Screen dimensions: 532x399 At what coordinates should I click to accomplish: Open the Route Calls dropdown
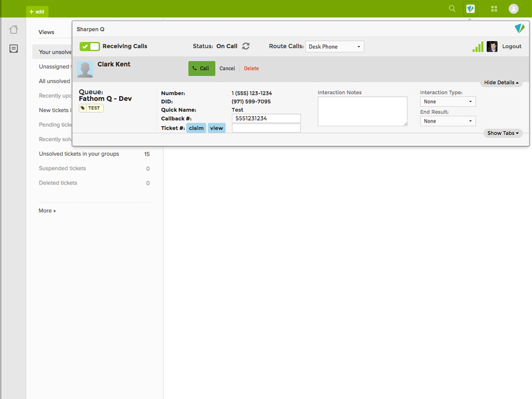335,47
